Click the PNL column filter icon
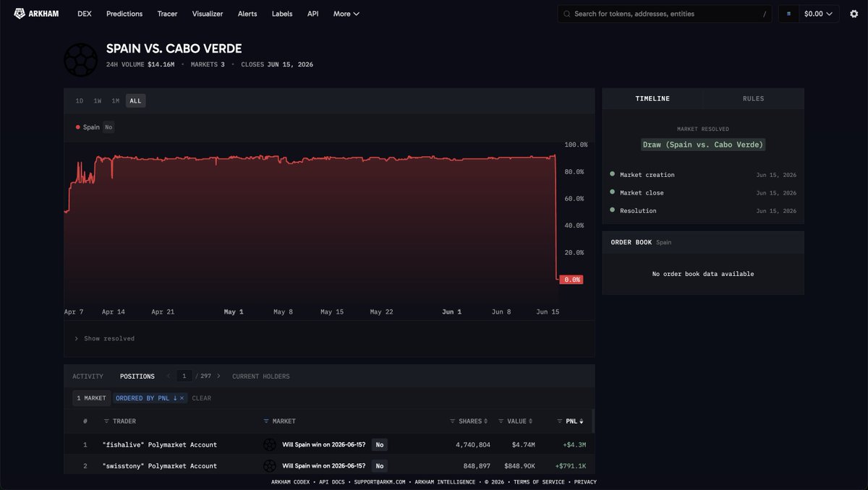The height and width of the screenshot is (490, 868). click(x=560, y=421)
